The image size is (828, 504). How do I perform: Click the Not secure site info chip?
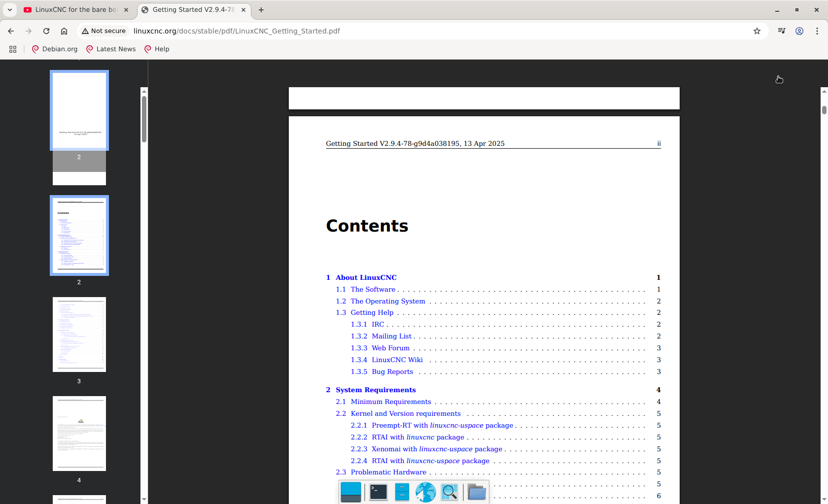104,31
